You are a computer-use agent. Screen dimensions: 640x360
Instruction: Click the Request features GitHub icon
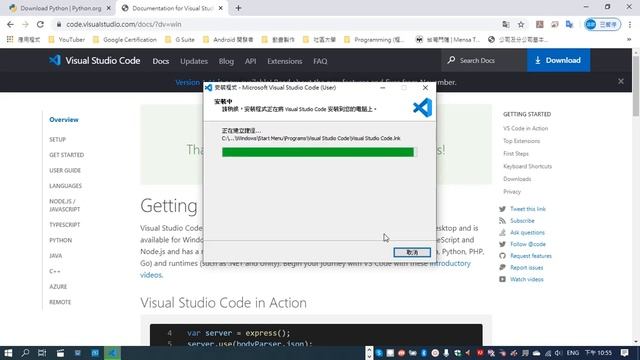coord(502,256)
